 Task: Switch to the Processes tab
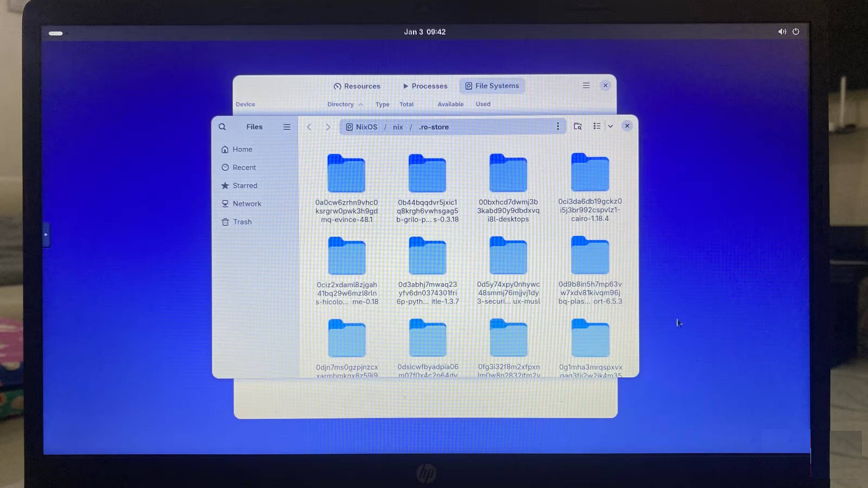425,86
